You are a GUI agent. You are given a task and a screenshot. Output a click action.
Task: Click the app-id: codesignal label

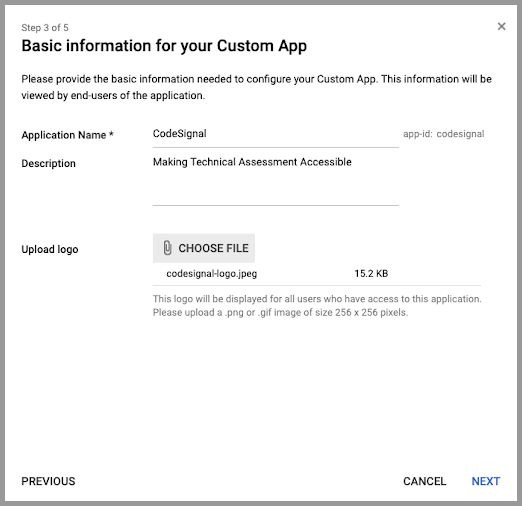pos(444,134)
